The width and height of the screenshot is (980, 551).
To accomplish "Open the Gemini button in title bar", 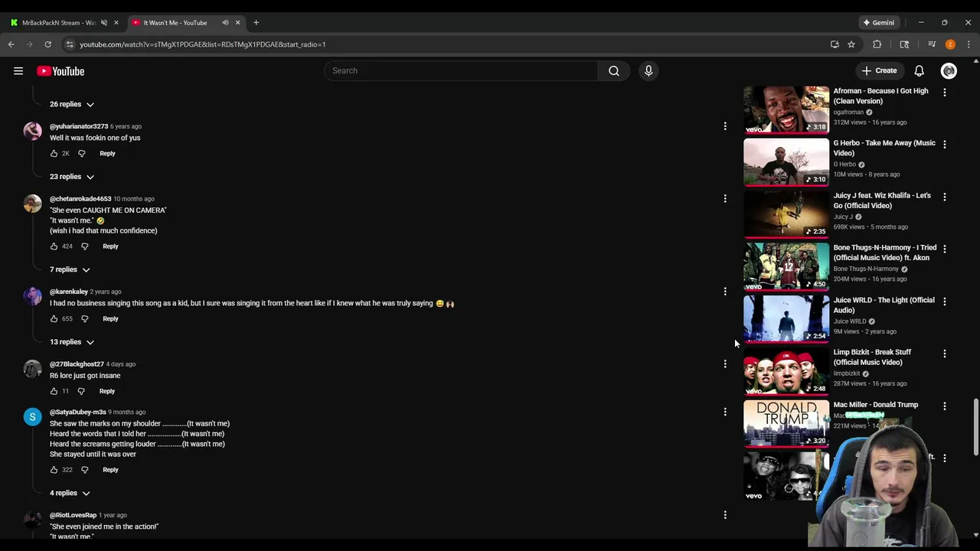I will (x=877, y=22).
